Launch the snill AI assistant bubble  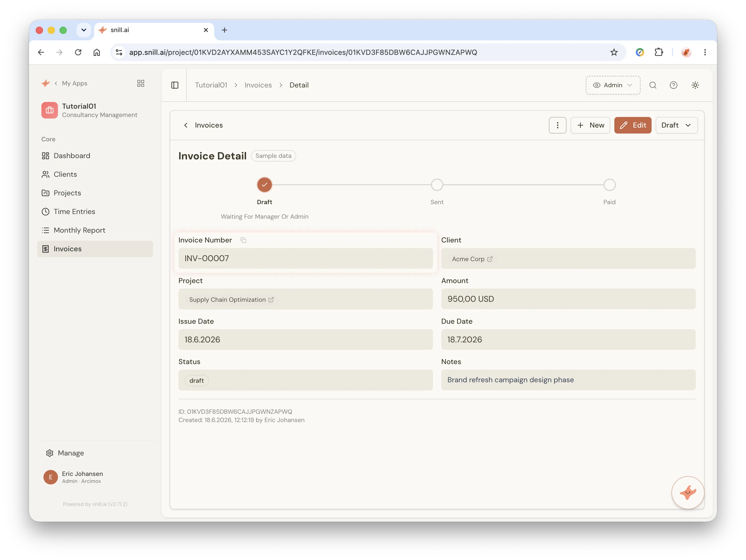(688, 492)
